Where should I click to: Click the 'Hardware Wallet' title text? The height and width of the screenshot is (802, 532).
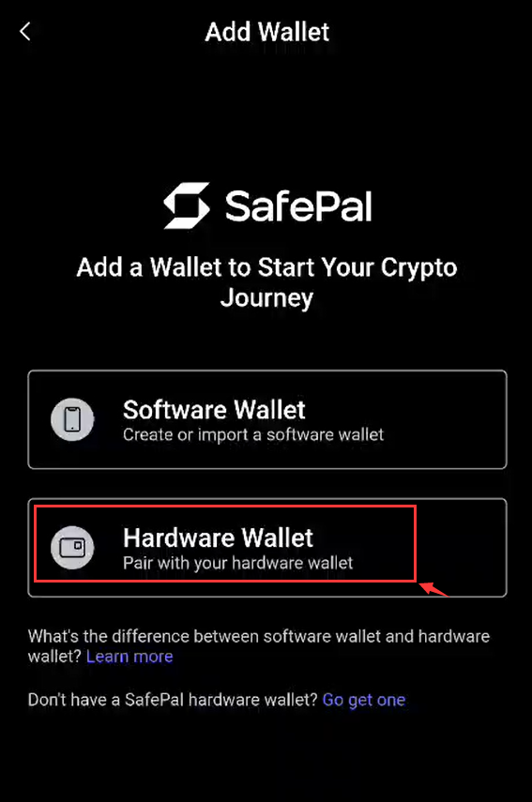(218, 537)
